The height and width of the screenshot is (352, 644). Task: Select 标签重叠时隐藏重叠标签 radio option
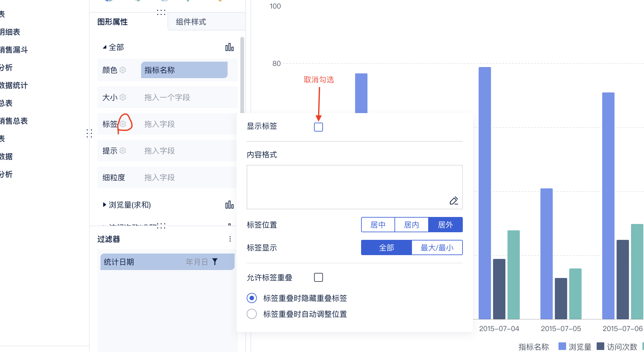tap(252, 298)
